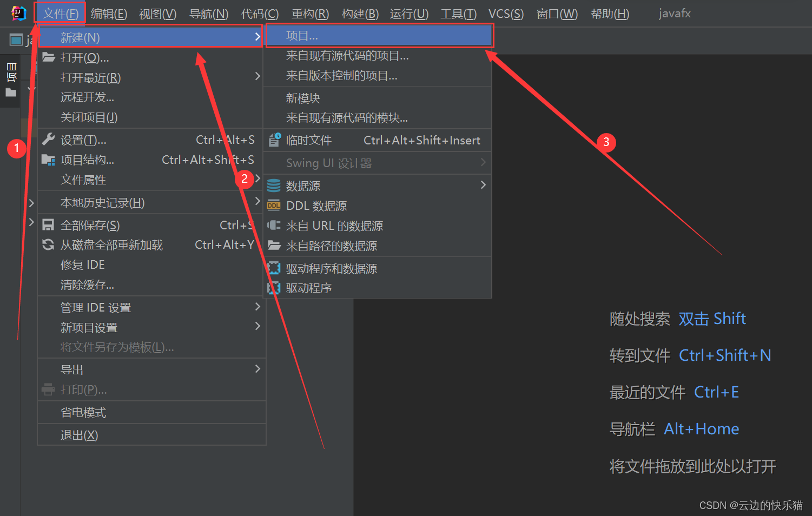Viewport: 812px width, 516px height.
Task: Click the Alt+Home navigation bar hint
Action: click(x=701, y=429)
